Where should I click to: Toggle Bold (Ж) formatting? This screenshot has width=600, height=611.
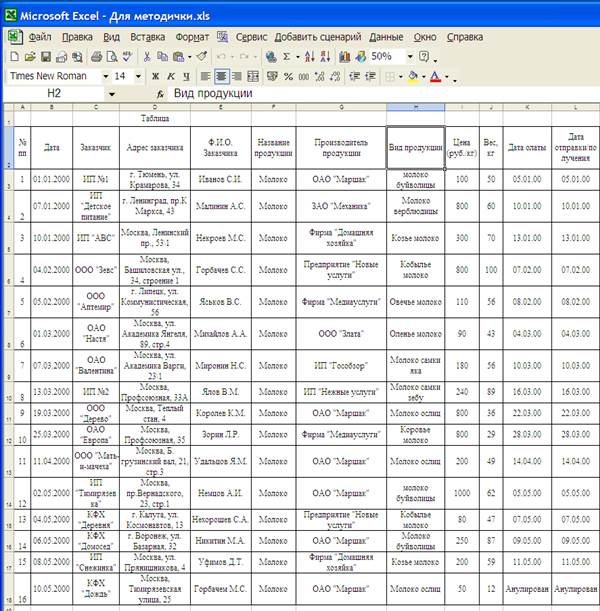[155, 76]
